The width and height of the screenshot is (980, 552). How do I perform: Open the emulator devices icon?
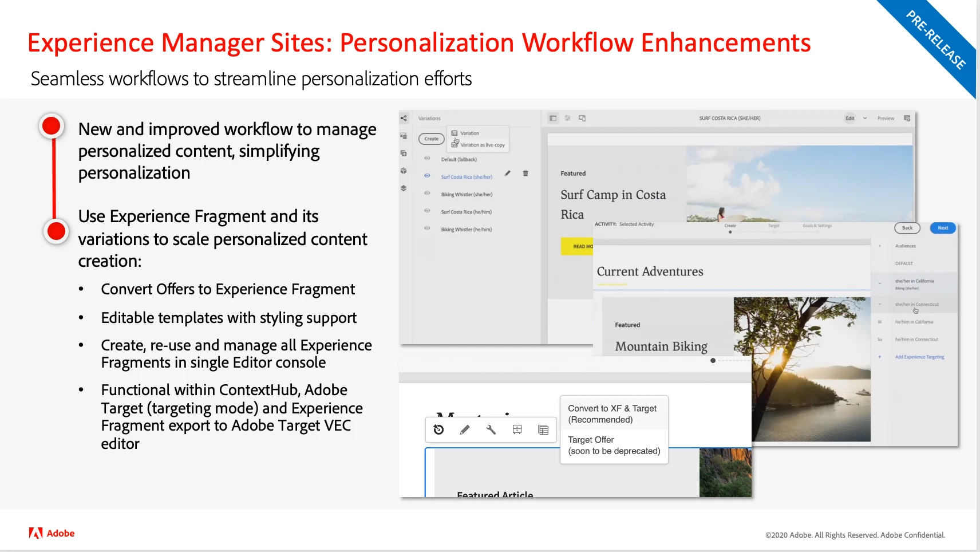[582, 118]
